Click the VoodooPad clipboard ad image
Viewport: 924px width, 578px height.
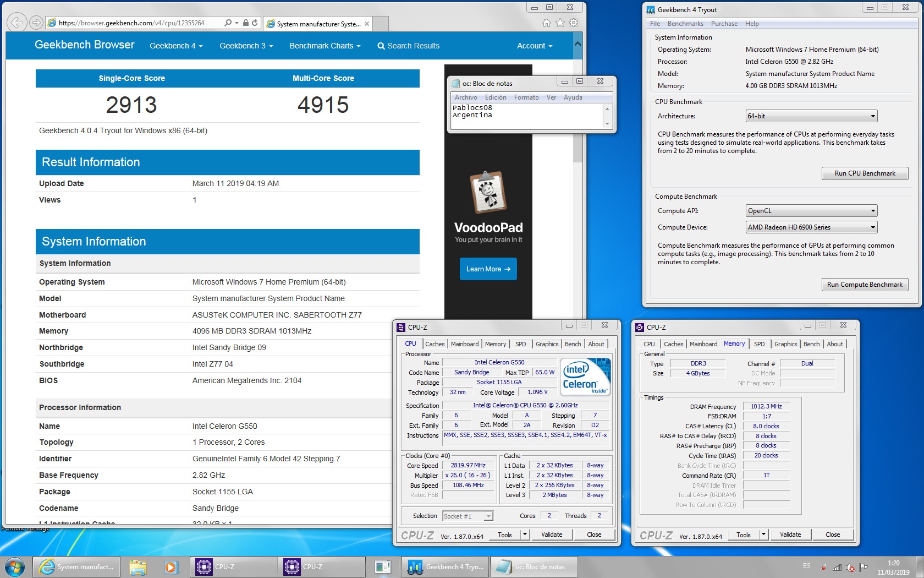488,192
